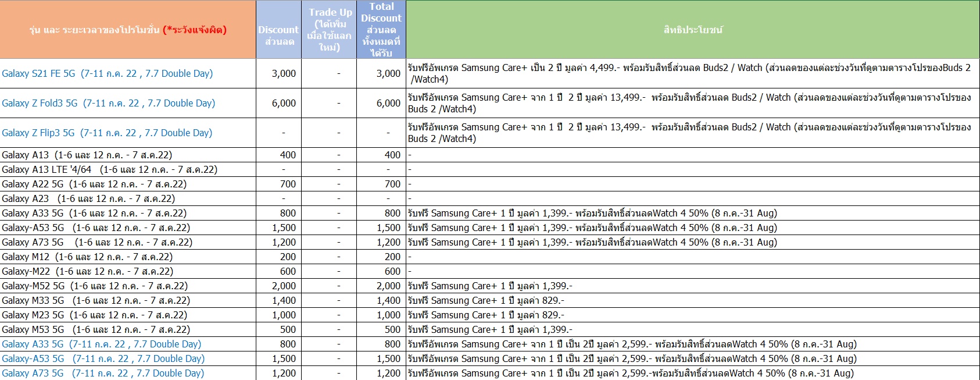Select the Galaxy M12 model cell
980x380 pixels.
128,257
